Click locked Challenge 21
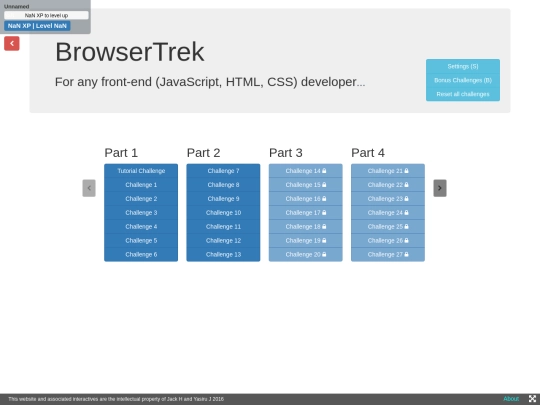Screen dimensions: 540x405 [x=388, y=171]
